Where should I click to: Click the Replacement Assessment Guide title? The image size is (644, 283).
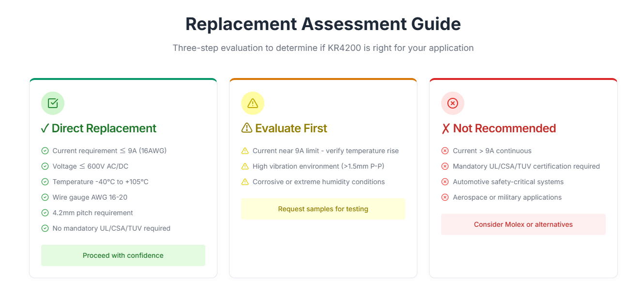[x=323, y=24]
